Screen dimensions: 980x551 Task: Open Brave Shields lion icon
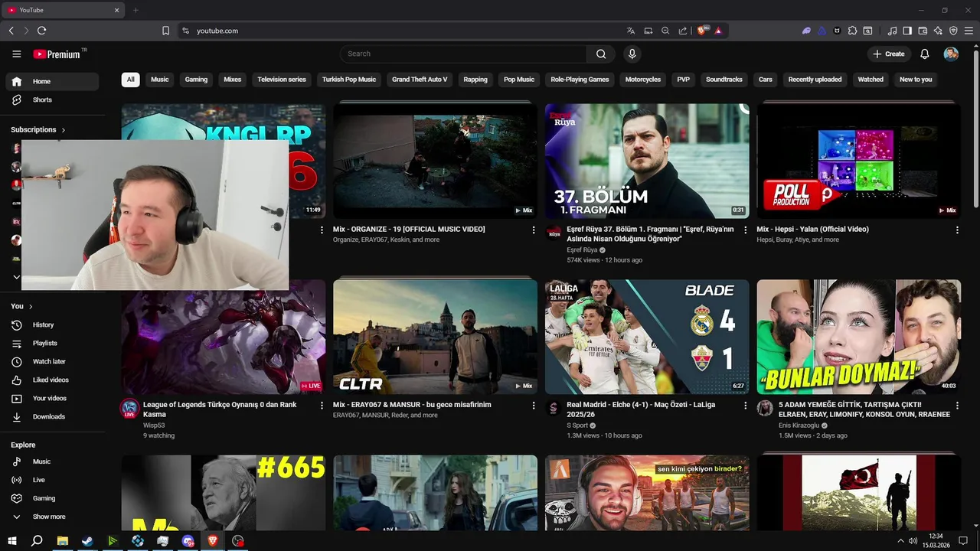point(701,31)
